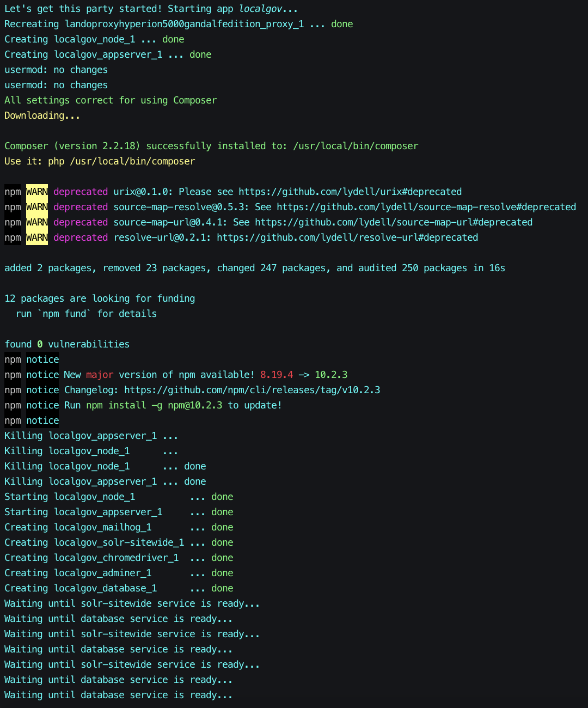The width and height of the screenshot is (588, 708).
Task: Click the WARN badge on the resolve-url line
Action: coord(36,237)
